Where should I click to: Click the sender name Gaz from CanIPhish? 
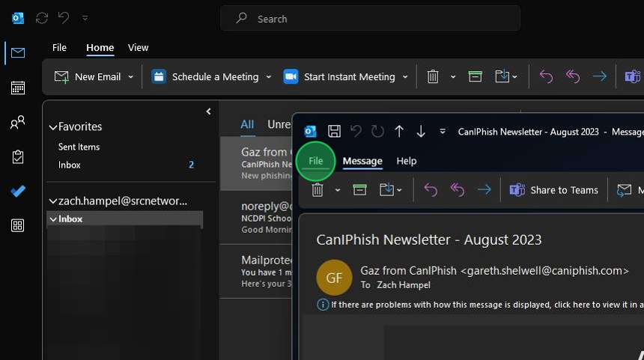pos(408,271)
